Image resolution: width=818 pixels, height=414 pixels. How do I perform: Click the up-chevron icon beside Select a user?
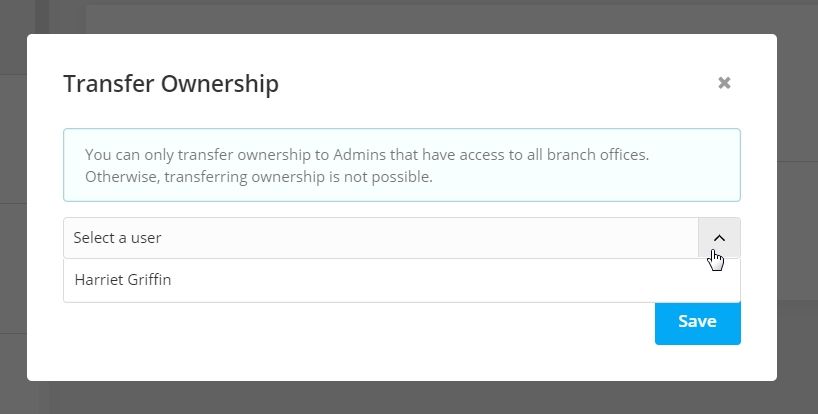(x=719, y=238)
